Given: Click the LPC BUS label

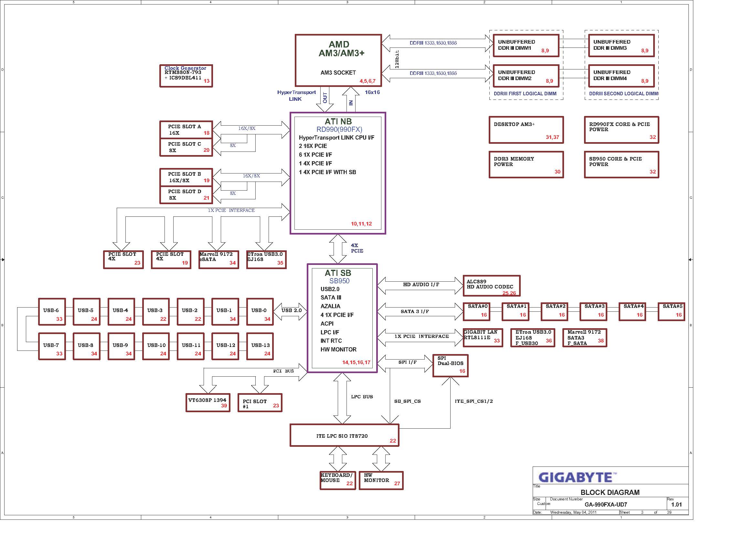Looking at the screenshot, I should (362, 397).
